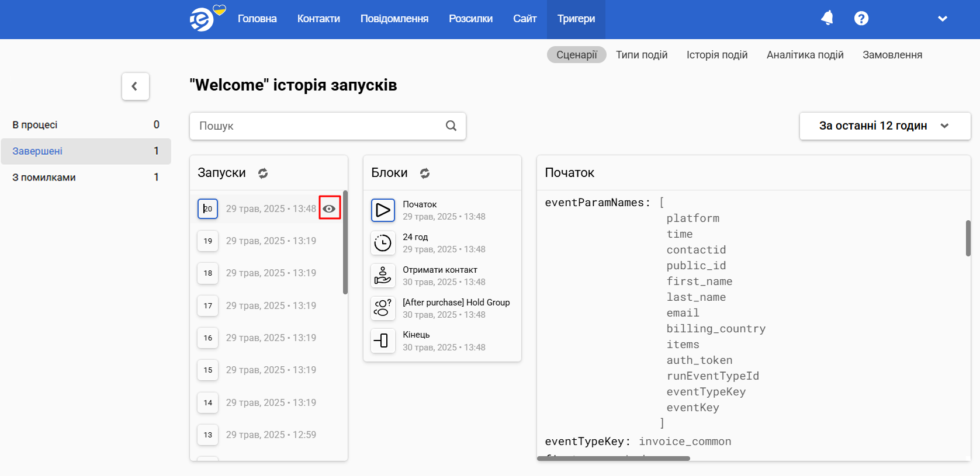The image size is (980, 476).
Task: Refresh the Запуски list
Action: point(263,173)
